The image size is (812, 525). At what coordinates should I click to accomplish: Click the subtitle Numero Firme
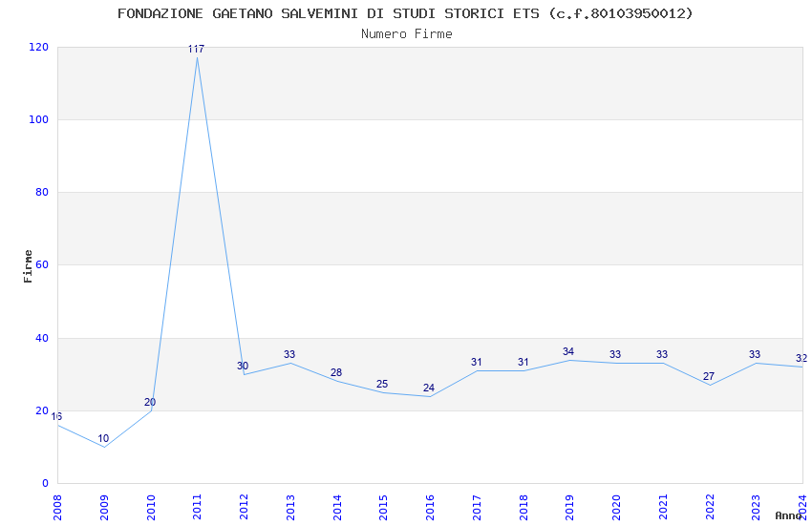(407, 33)
